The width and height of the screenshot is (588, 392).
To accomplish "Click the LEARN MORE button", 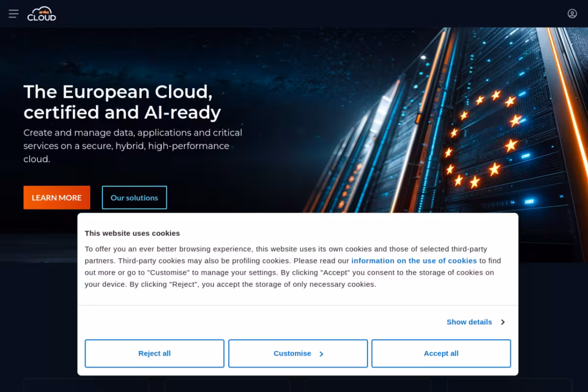I will pyautogui.click(x=57, y=197).
